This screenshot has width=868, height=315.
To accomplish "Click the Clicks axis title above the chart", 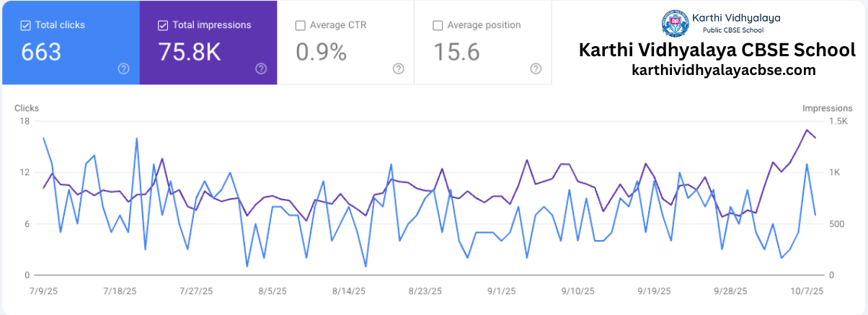I will click(x=27, y=108).
